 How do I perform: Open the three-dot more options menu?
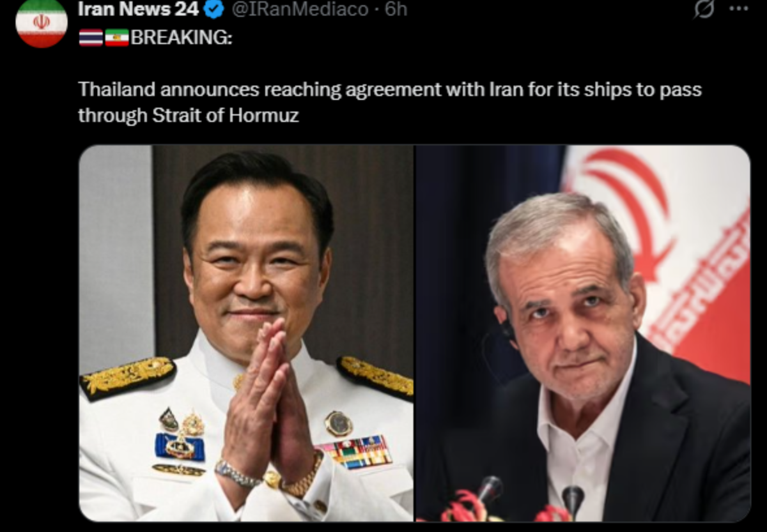[x=739, y=8]
